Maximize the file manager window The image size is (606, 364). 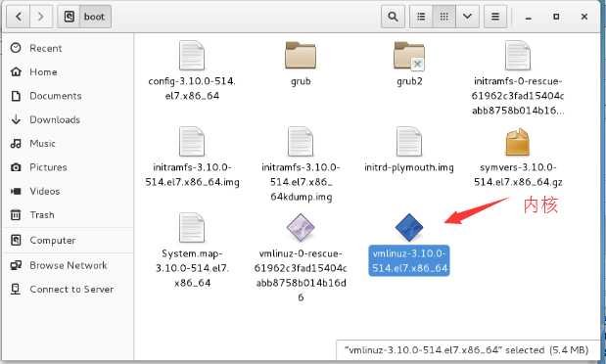point(556,17)
